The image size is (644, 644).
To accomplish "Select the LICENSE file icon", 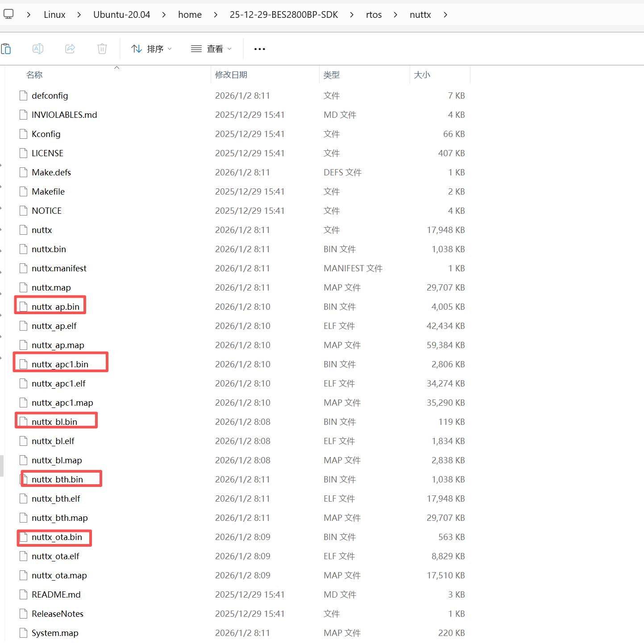I will click(24, 153).
